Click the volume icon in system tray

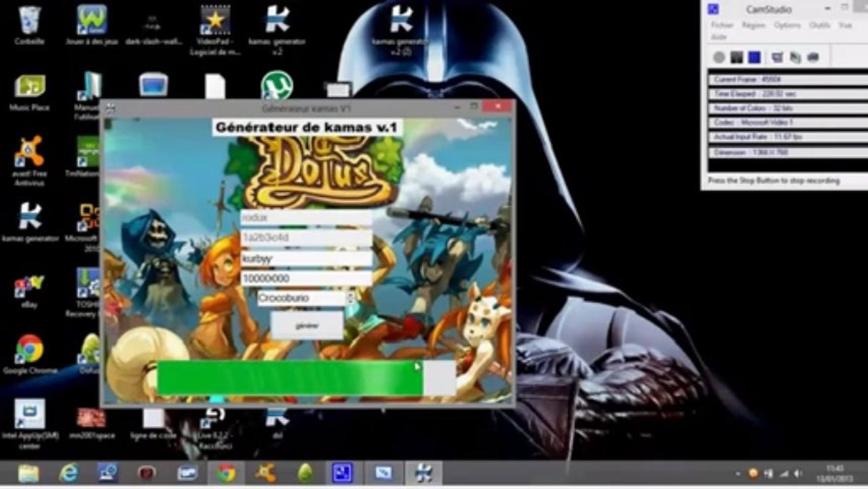click(x=799, y=473)
